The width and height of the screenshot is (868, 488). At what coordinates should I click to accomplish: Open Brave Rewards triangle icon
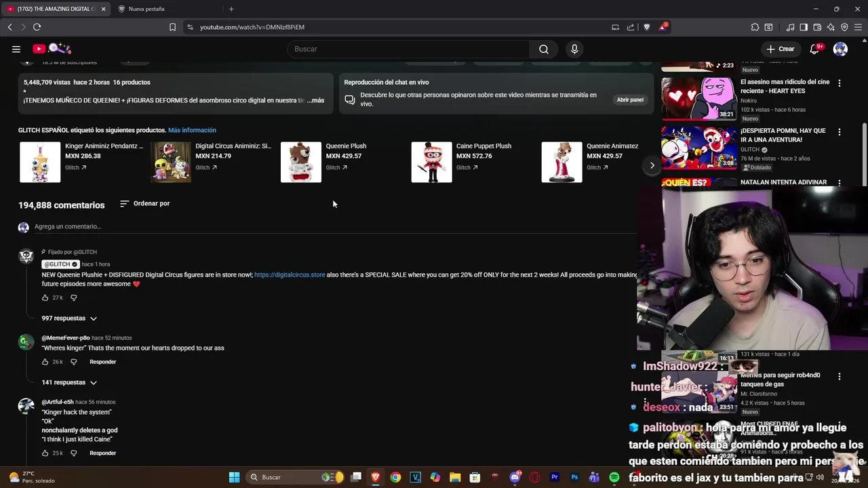tap(663, 27)
